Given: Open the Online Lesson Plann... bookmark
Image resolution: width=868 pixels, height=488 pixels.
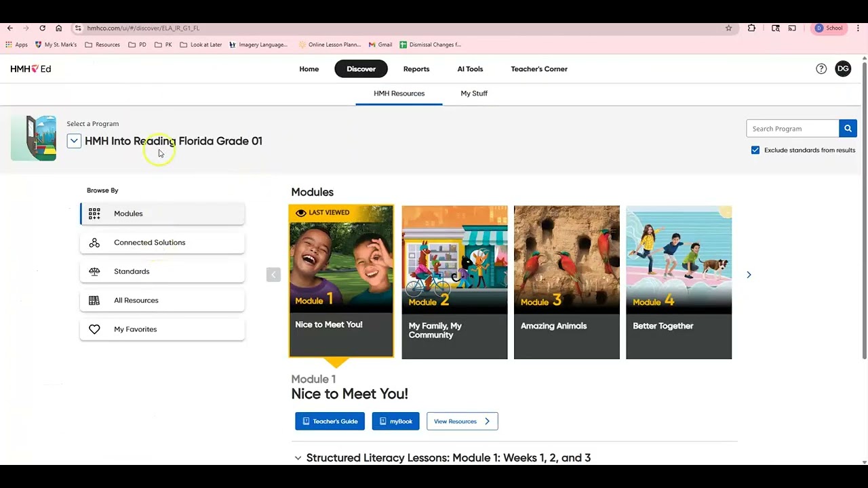Looking at the screenshot, I should [330, 45].
